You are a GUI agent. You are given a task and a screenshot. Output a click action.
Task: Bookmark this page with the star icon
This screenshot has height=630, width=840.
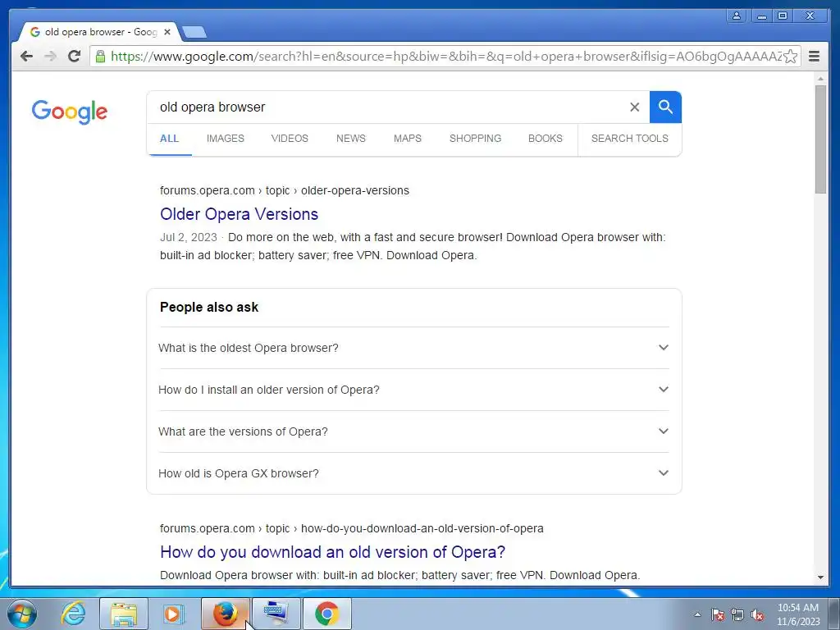click(x=790, y=57)
